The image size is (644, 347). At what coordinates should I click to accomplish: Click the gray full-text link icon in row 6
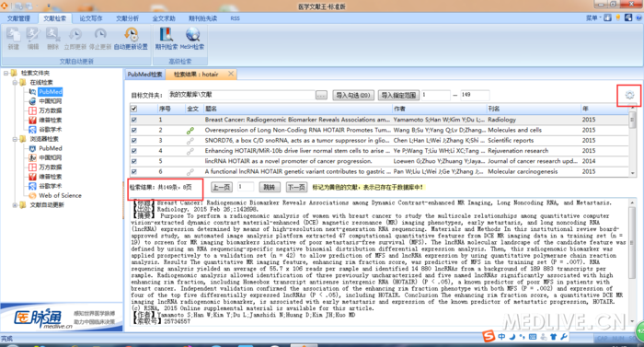point(190,171)
